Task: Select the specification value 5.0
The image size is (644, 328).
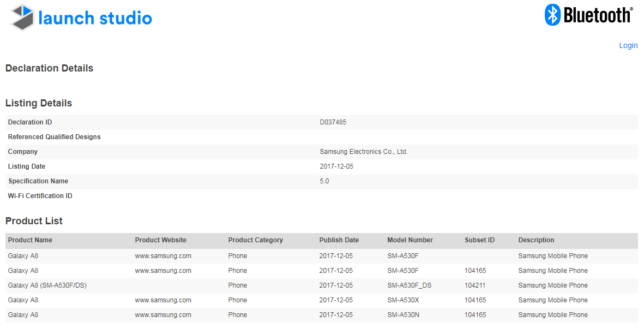Action: pyautogui.click(x=324, y=181)
